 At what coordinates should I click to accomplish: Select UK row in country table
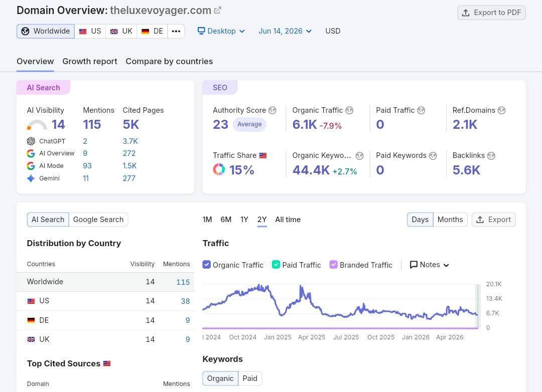[105, 339]
